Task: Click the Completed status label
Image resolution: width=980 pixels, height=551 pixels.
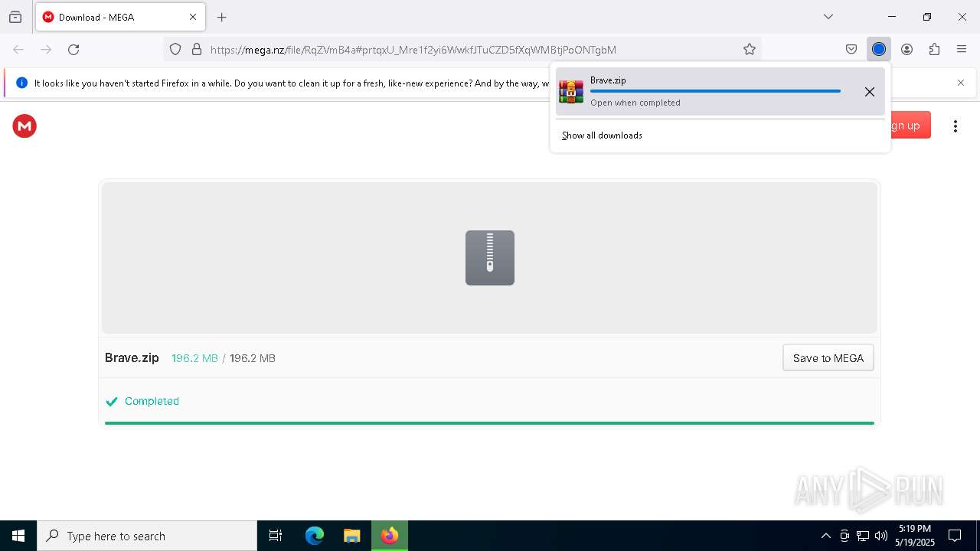Action: tap(152, 401)
